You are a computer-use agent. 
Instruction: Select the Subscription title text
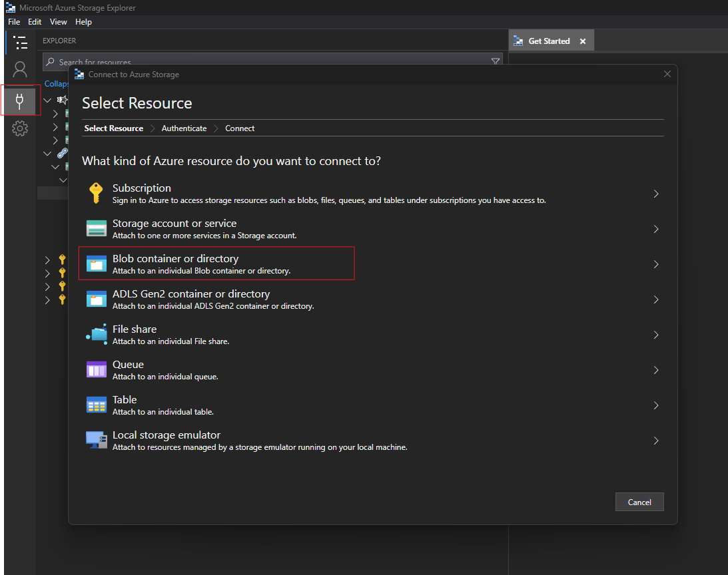142,188
